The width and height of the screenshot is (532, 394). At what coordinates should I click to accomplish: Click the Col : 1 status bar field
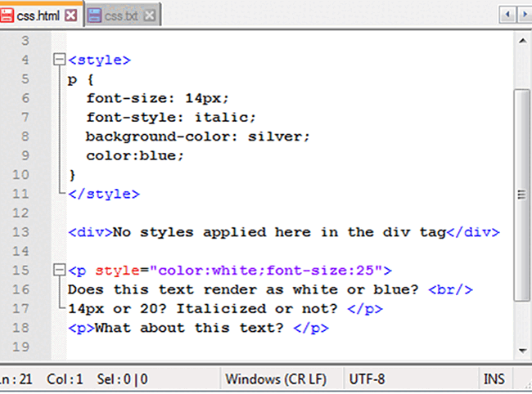[67, 379]
